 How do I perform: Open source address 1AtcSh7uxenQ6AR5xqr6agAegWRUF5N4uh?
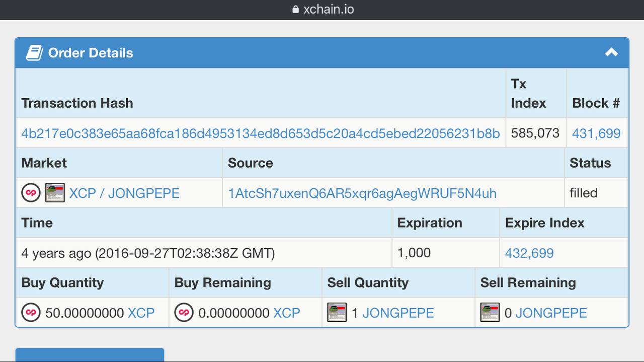tap(362, 193)
